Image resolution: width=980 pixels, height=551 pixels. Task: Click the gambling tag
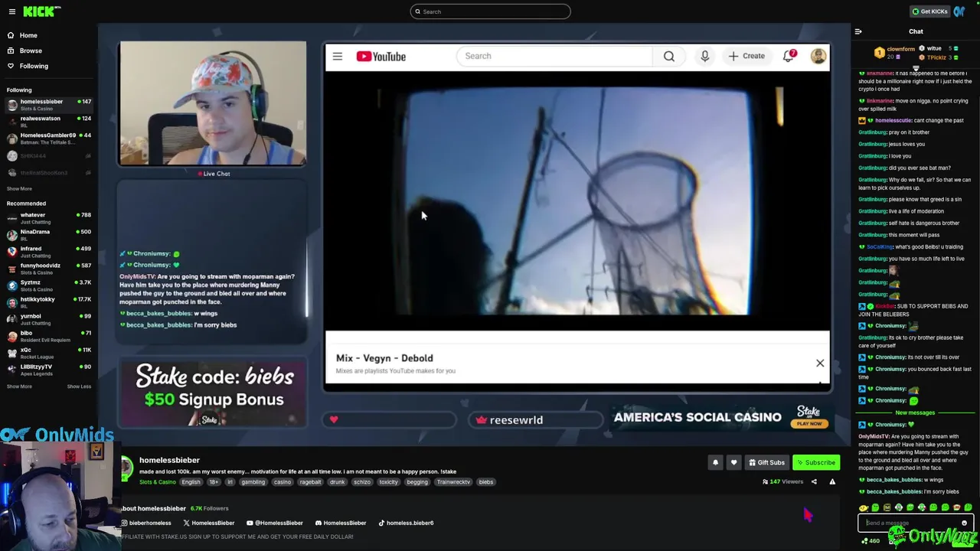(x=253, y=482)
